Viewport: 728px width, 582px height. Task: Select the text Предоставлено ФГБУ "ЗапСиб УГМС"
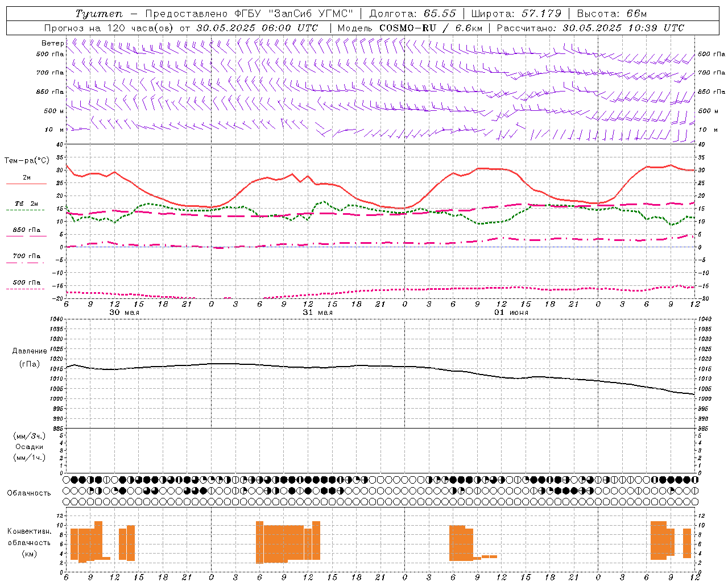[249, 14]
